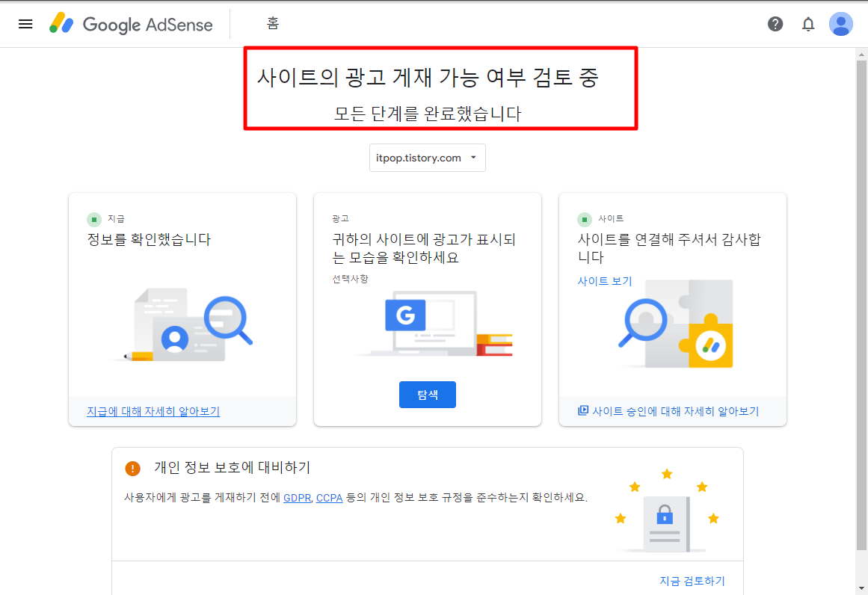Click the site puzzle illustration
868x595 pixels.
click(x=677, y=323)
